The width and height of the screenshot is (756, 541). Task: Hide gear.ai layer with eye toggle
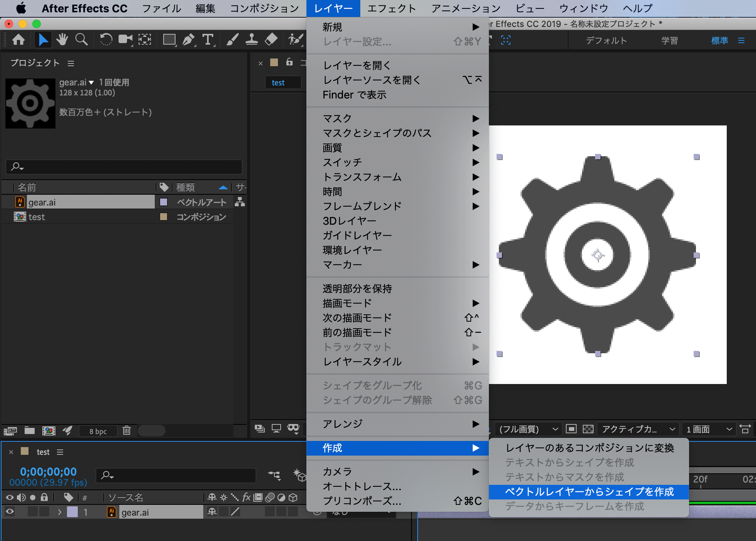pos(10,511)
